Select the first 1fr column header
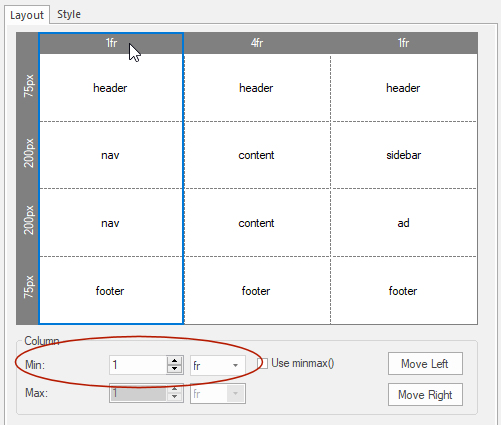The height and width of the screenshot is (425, 501). click(111, 43)
